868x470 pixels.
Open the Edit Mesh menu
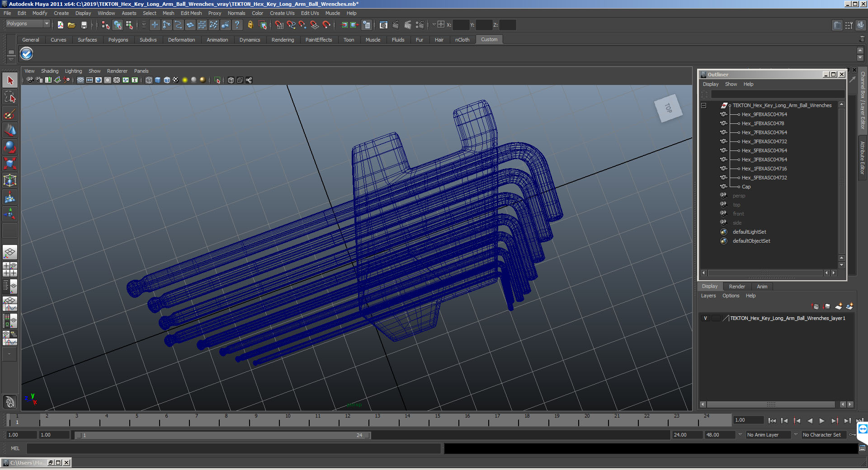click(x=191, y=13)
